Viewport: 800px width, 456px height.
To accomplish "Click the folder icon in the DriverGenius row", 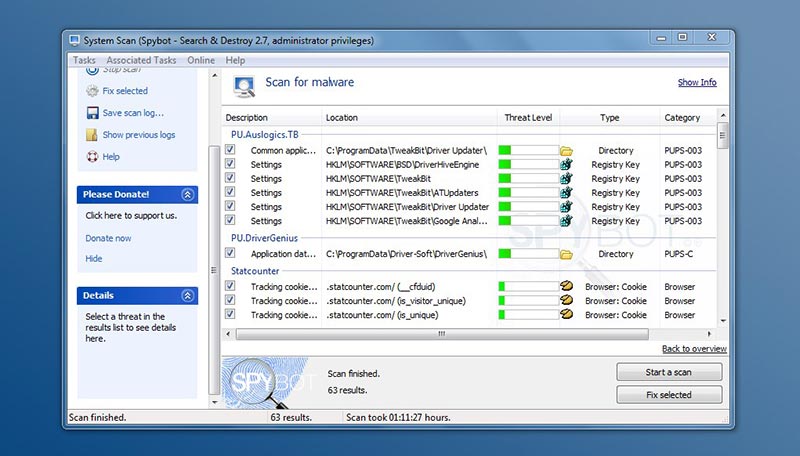I will coord(566,255).
